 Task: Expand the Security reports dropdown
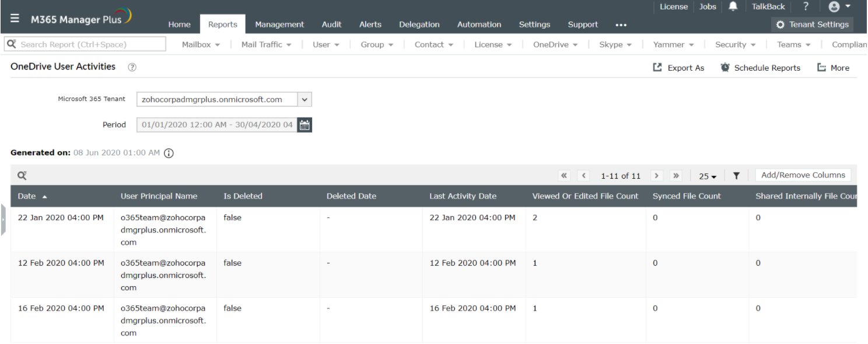point(735,44)
